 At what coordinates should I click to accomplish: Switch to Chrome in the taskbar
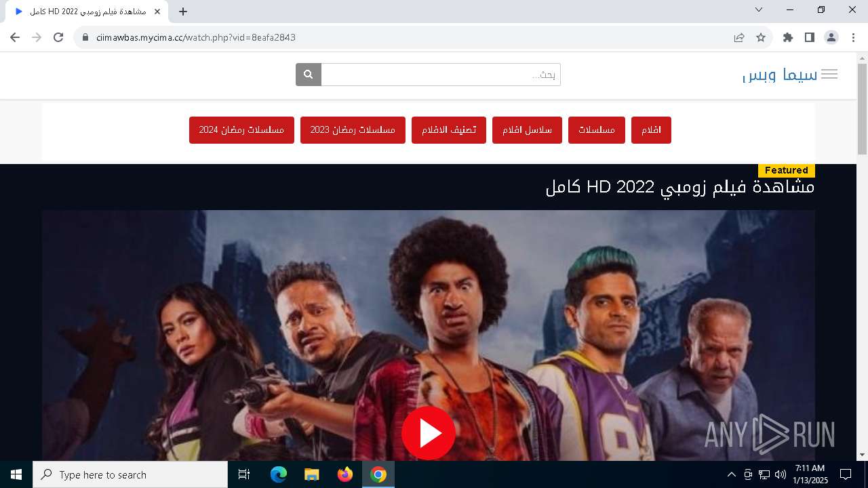[x=378, y=474]
